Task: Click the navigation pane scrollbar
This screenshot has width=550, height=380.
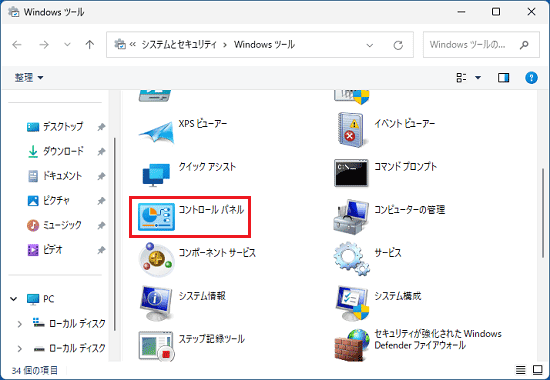Action: [115, 234]
